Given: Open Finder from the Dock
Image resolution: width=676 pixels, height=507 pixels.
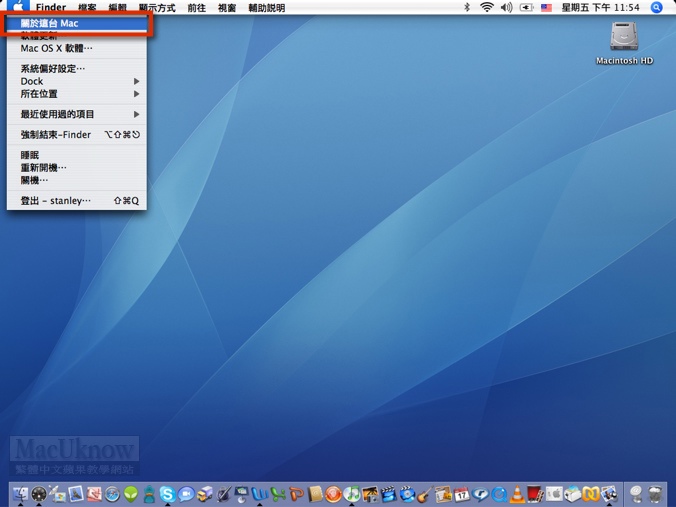Looking at the screenshot, I should (20, 494).
